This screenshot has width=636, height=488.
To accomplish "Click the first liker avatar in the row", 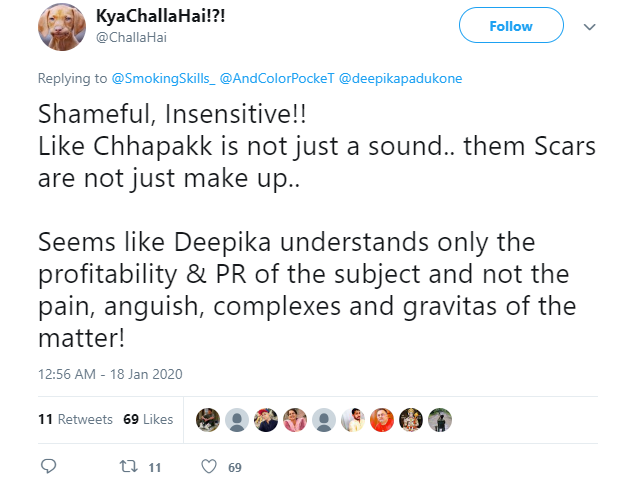I will tap(207, 420).
